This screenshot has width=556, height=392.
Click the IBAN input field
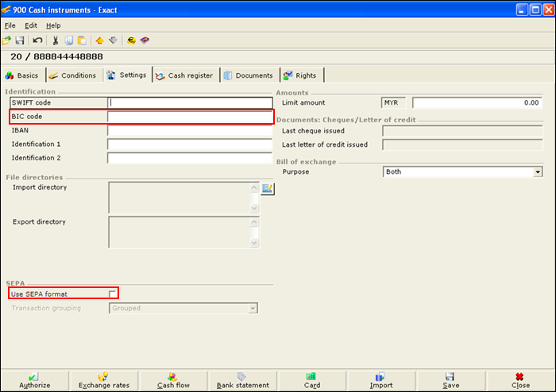click(190, 130)
